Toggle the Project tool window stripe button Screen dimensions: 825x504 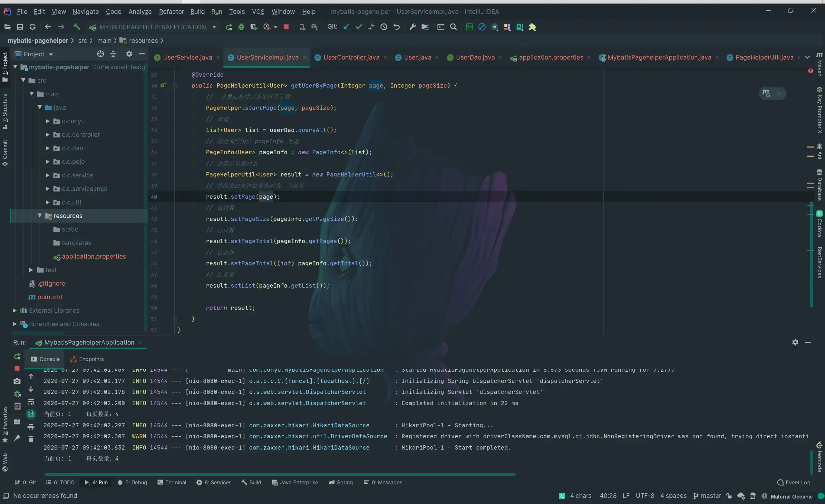[x=5, y=66]
